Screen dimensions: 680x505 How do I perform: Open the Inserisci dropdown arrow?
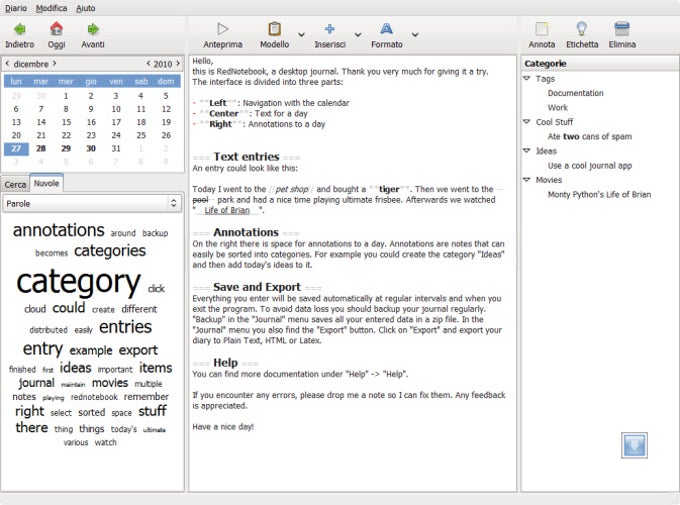(358, 35)
